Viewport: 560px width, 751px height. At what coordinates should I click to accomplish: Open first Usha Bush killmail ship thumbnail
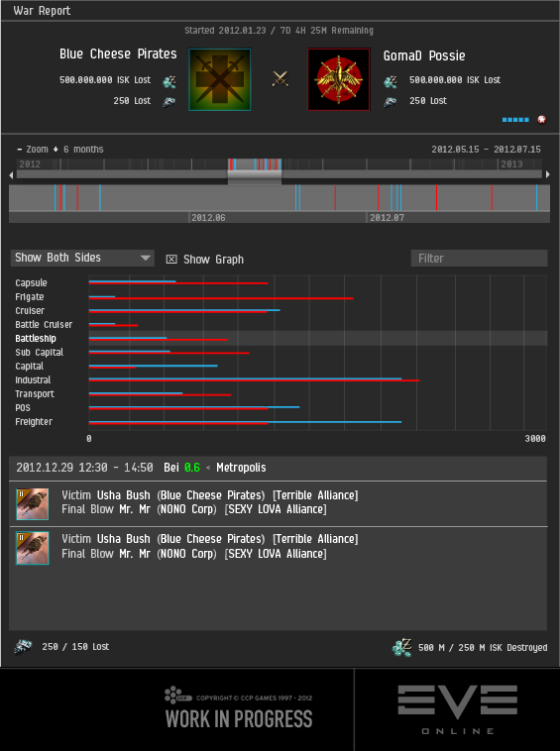tap(32, 504)
